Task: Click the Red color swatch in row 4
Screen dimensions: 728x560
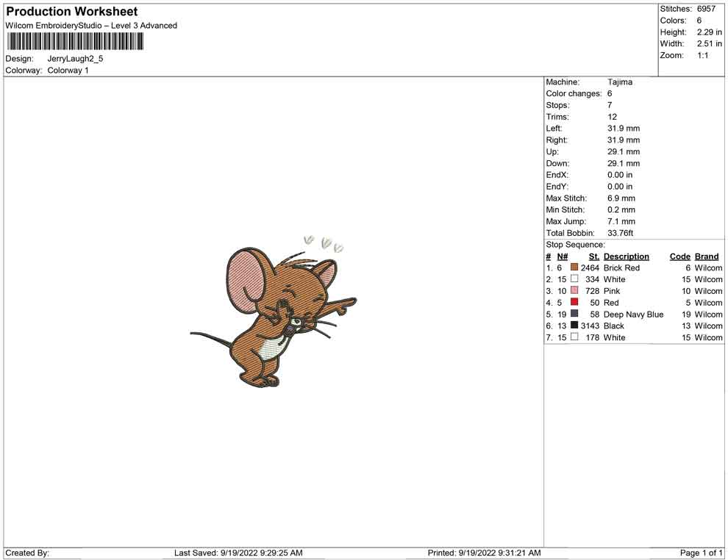Action: [x=574, y=302]
